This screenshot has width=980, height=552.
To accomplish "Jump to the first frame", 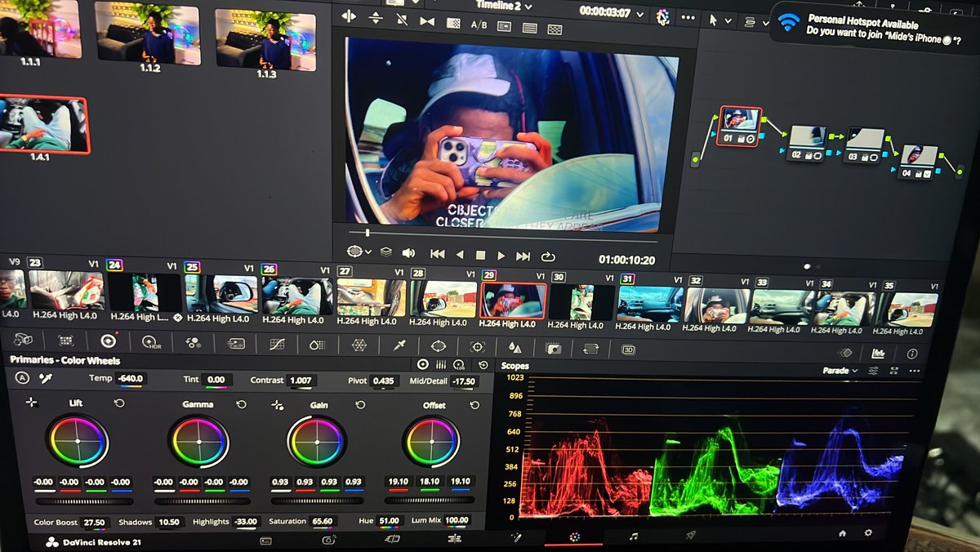I will pyautogui.click(x=437, y=254).
